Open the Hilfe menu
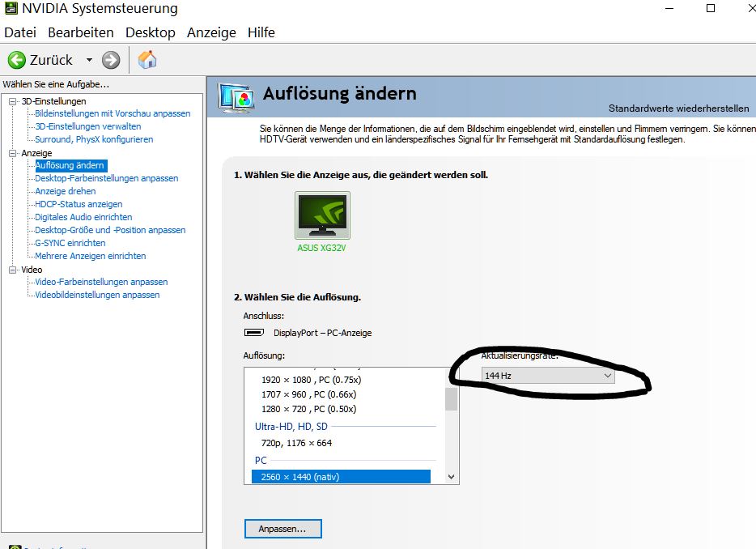 click(261, 32)
